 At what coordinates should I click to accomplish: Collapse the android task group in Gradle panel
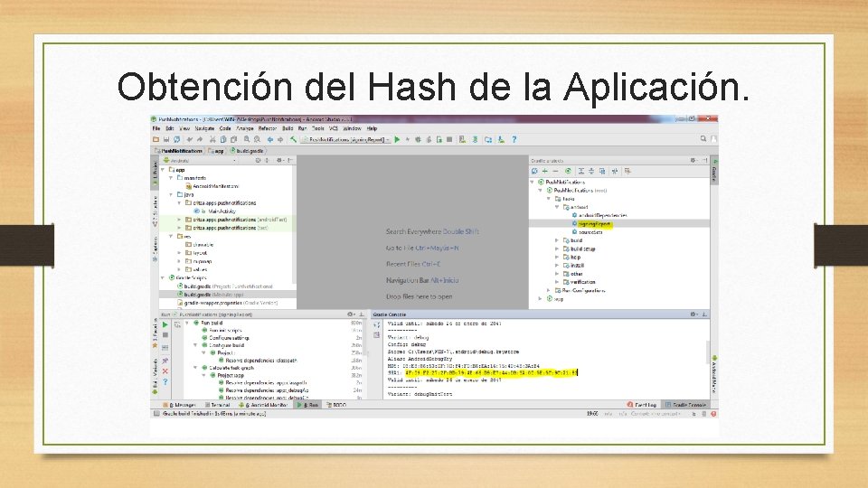(557, 207)
